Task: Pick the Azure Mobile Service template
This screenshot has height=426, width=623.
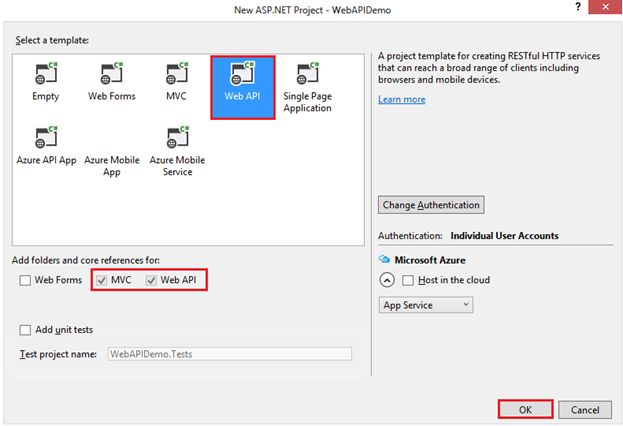Action: click(x=177, y=151)
